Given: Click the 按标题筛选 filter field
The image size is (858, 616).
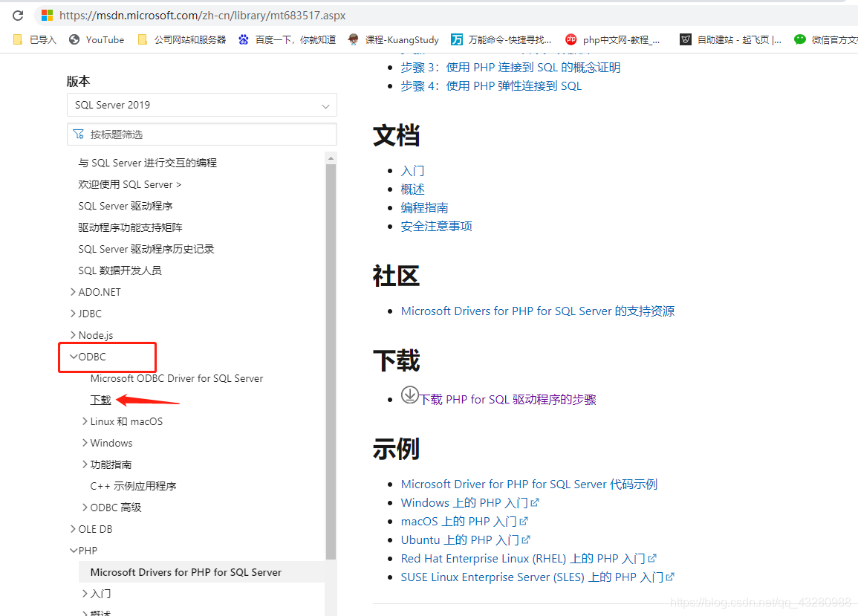Looking at the screenshot, I should click(x=202, y=134).
